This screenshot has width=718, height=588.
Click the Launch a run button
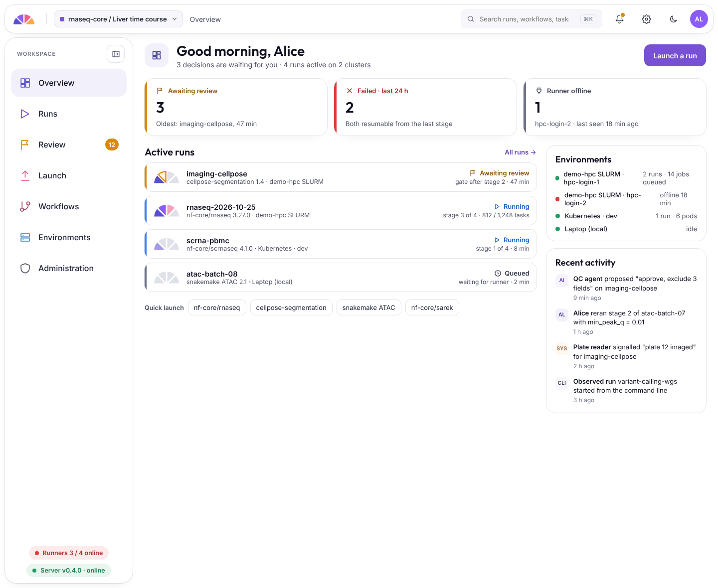click(675, 56)
